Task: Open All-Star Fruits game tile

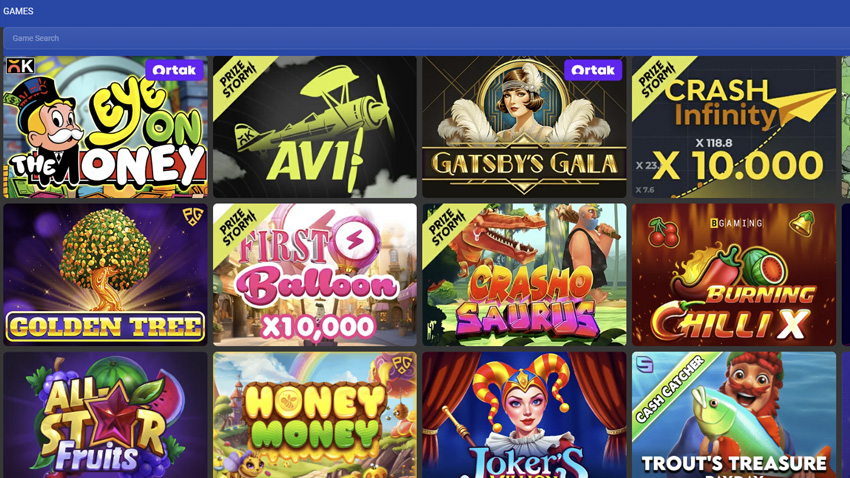Action: click(106, 415)
